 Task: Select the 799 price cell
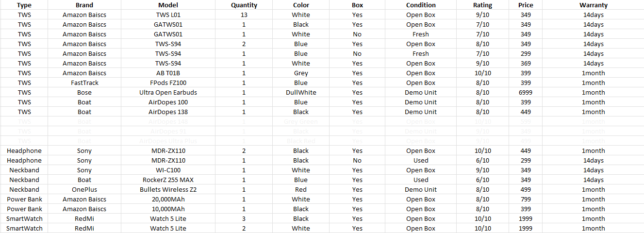tap(525, 199)
